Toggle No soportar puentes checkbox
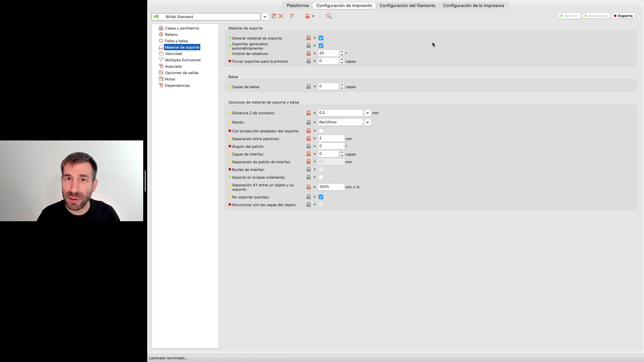 [x=321, y=197]
